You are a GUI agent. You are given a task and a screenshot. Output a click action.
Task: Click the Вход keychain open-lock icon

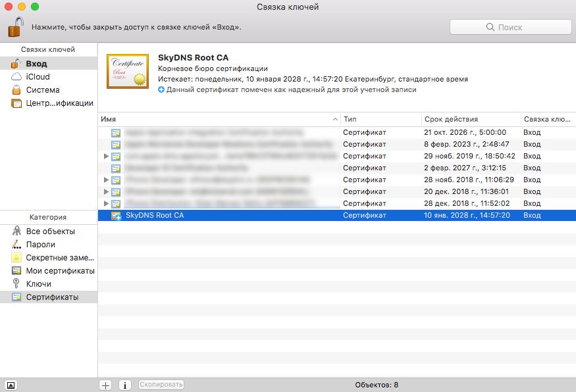[16, 63]
